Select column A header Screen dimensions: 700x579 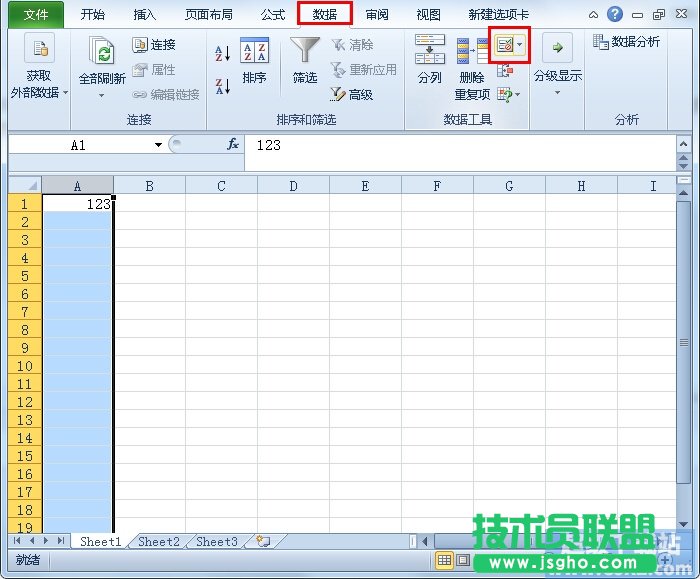click(x=78, y=186)
